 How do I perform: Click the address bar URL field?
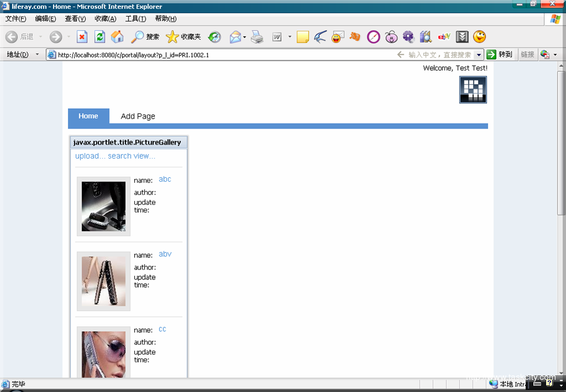coord(221,55)
